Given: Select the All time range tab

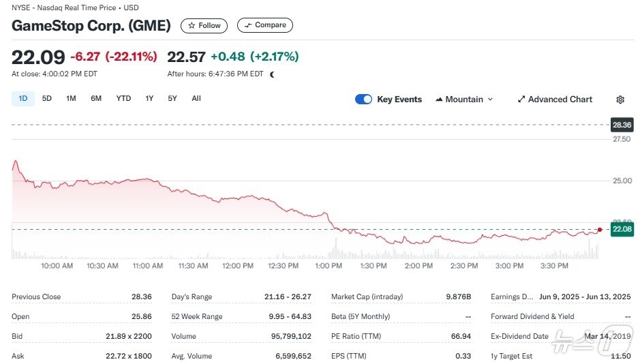Looking at the screenshot, I should click(x=196, y=98).
